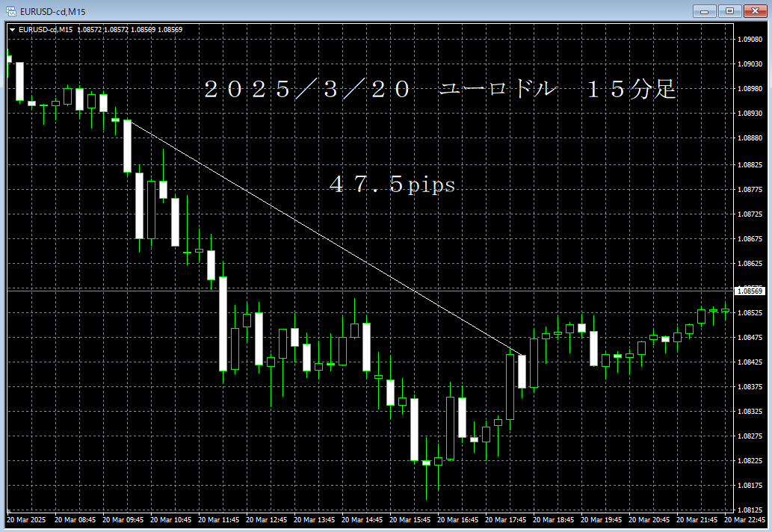772x532 pixels.
Task: Close the EURUSD-cd,M15 chart window
Action: coord(755,10)
